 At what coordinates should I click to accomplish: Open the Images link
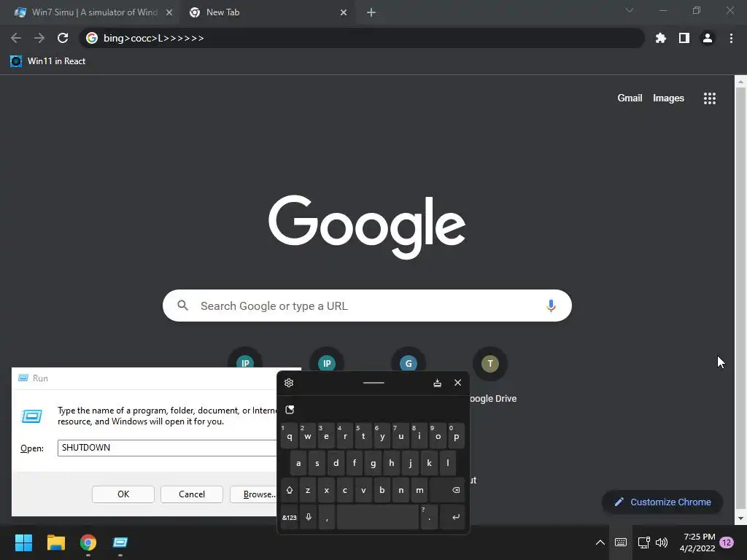[668, 98]
